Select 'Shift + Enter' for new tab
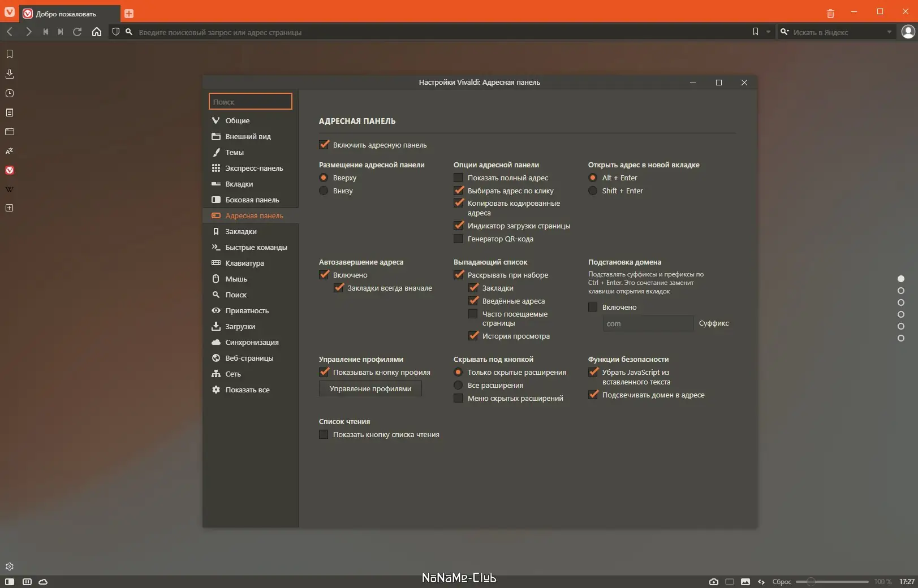The image size is (918, 588). point(593,191)
